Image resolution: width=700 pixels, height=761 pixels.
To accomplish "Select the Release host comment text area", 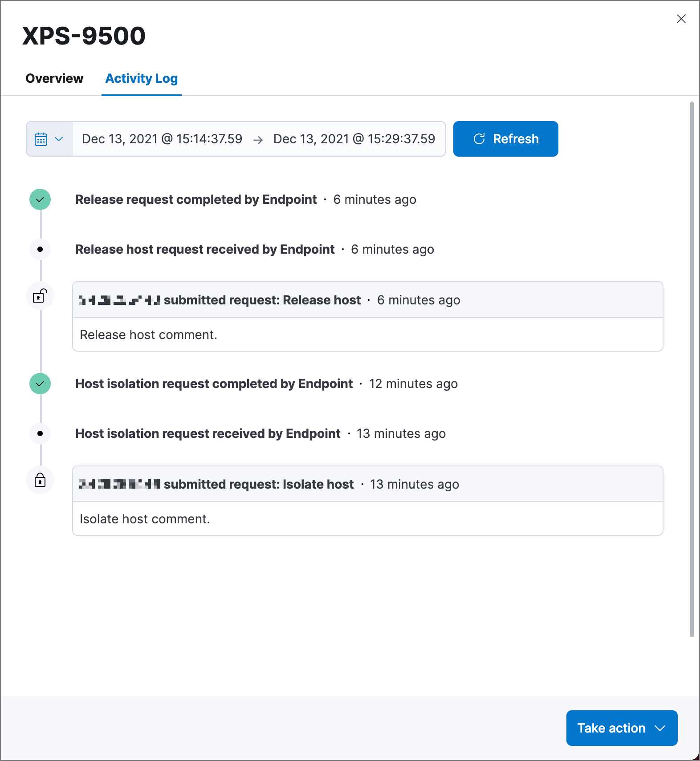I will (149, 334).
